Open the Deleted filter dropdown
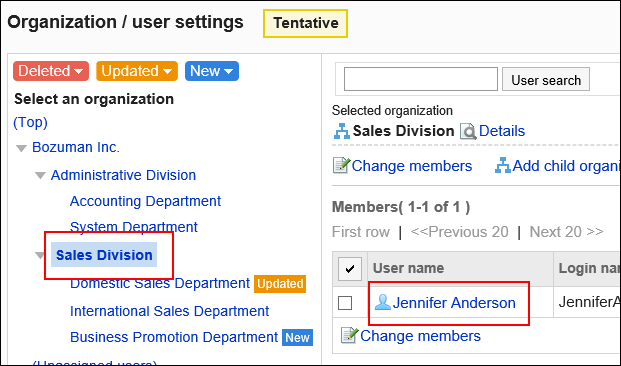The height and width of the screenshot is (366, 621). tap(51, 71)
